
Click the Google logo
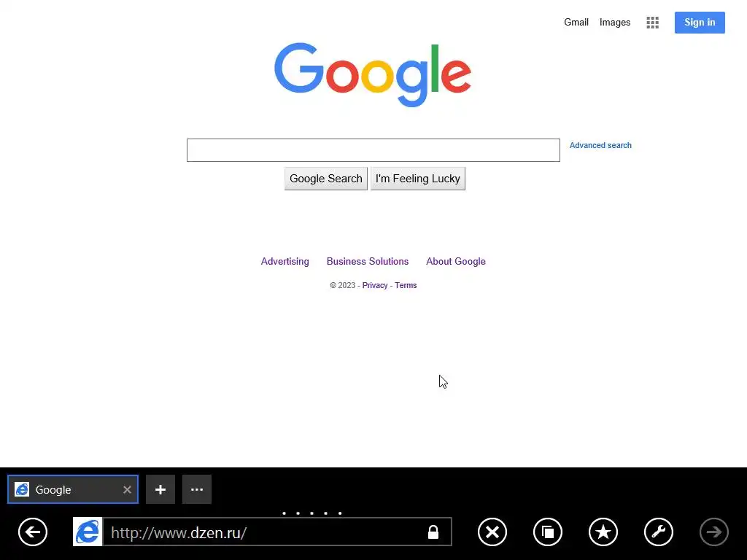[373, 75]
